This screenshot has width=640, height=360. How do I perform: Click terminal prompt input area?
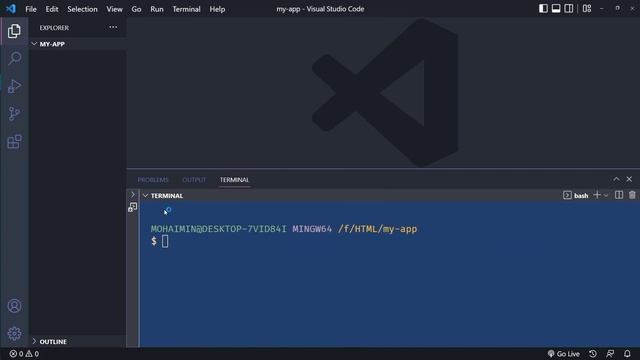click(x=165, y=241)
